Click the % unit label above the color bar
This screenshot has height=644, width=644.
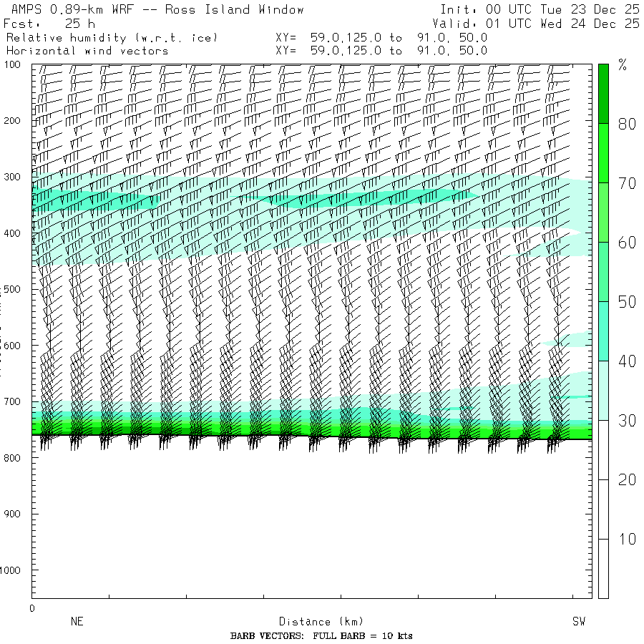(x=623, y=67)
